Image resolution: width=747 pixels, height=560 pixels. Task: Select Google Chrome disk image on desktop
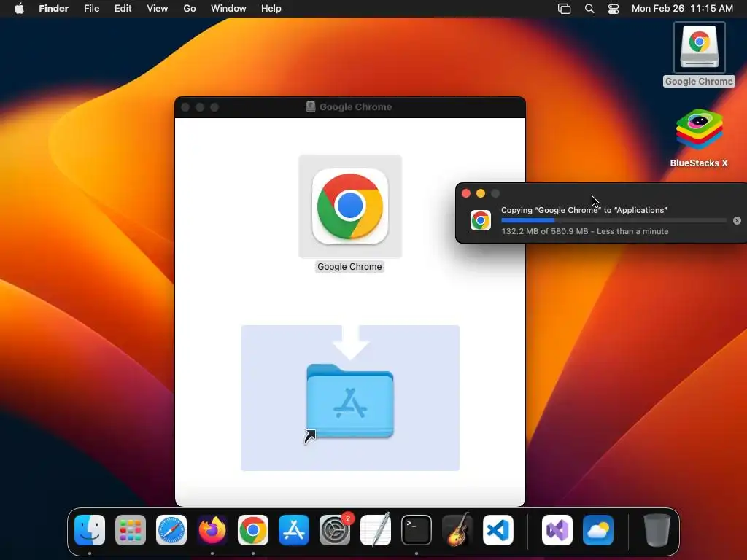click(x=699, y=47)
